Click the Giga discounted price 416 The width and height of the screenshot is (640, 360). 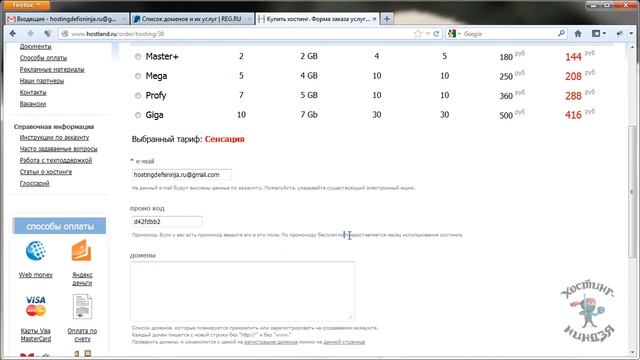pos(573,115)
